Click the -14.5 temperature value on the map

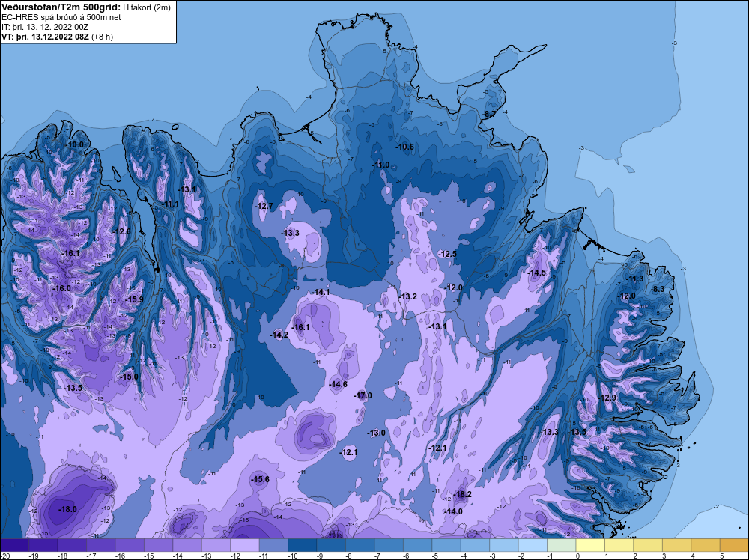(536, 273)
